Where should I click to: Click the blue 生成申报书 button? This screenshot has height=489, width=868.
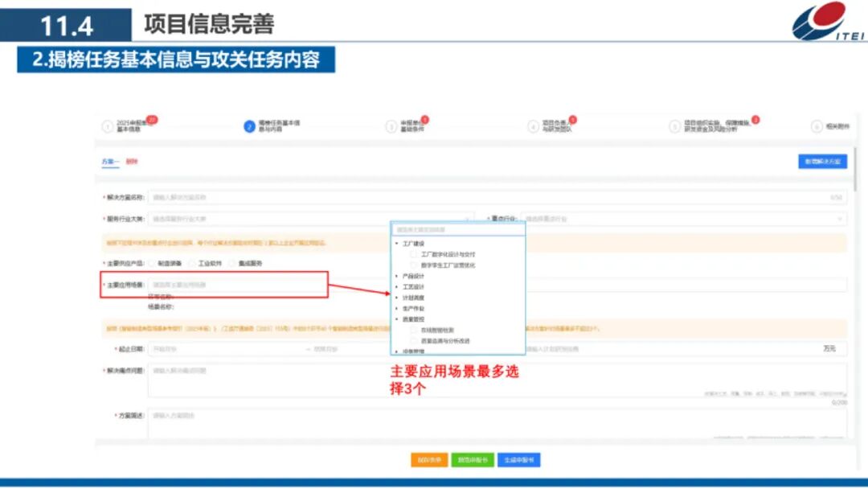pos(518,460)
